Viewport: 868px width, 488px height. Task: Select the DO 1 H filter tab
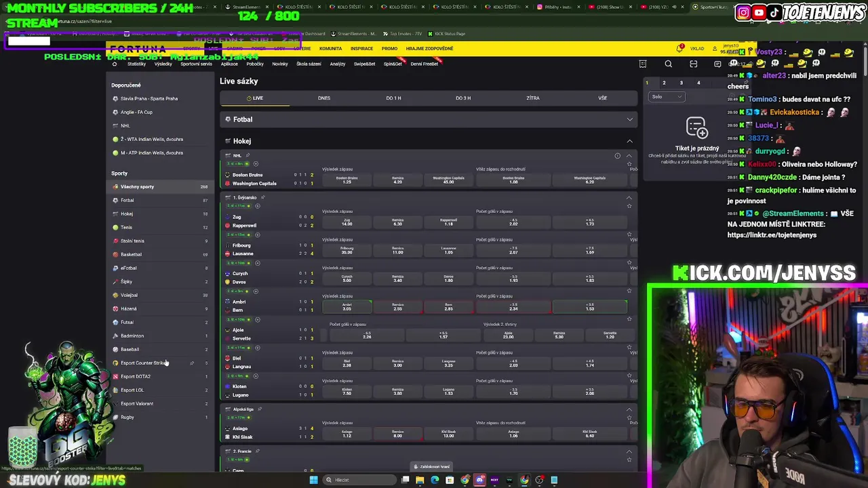[x=393, y=98]
